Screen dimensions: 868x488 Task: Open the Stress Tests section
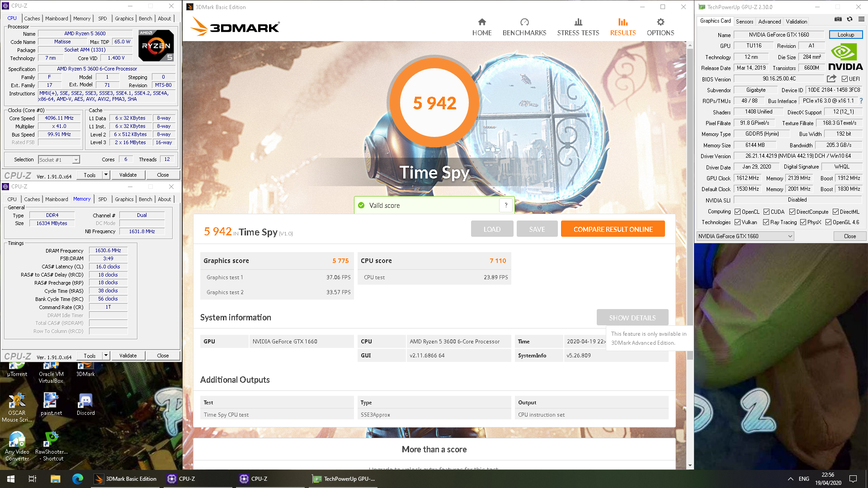pos(578,28)
